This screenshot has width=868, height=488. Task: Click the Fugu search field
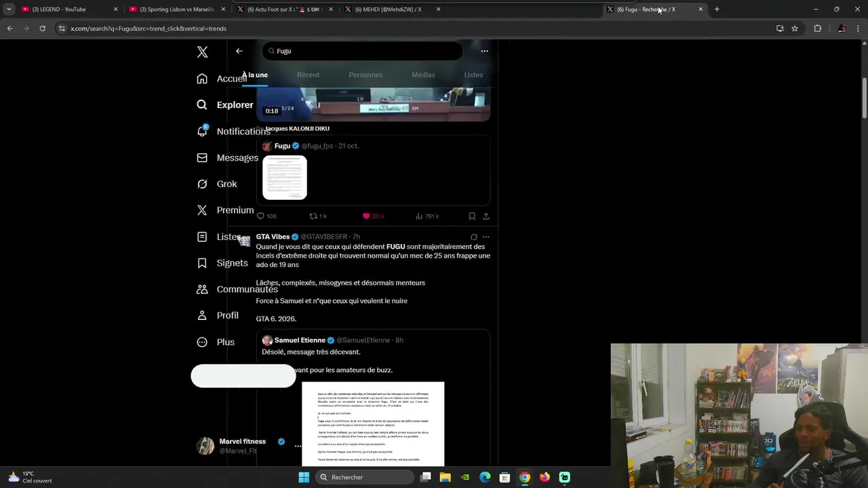pyautogui.click(x=362, y=51)
